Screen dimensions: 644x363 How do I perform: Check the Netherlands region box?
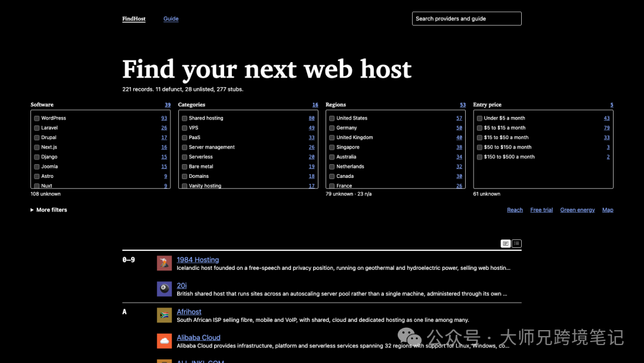[332, 167]
